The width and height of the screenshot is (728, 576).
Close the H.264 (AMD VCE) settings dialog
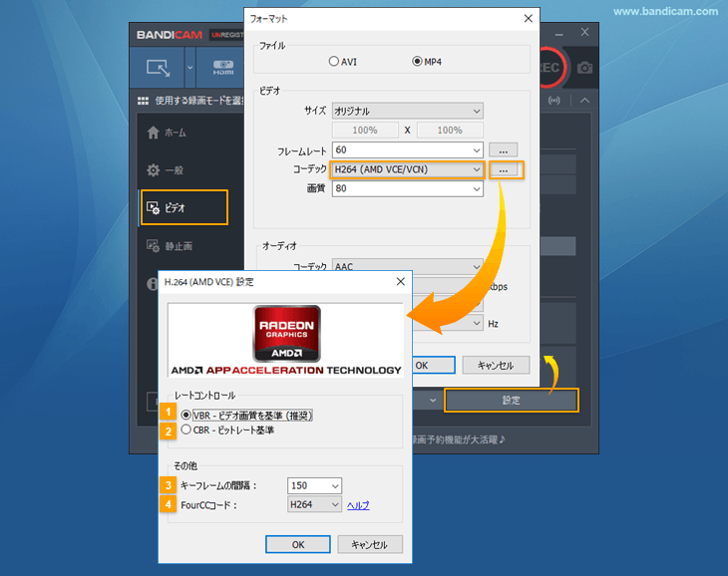(x=400, y=281)
